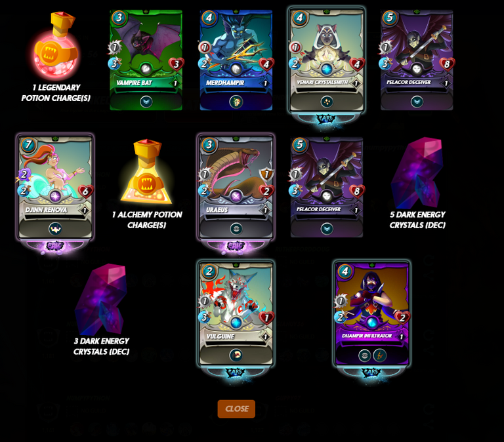The width and height of the screenshot is (504, 442).
Task: Select the Dhampir Infiltrator card
Action: coord(371,319)
